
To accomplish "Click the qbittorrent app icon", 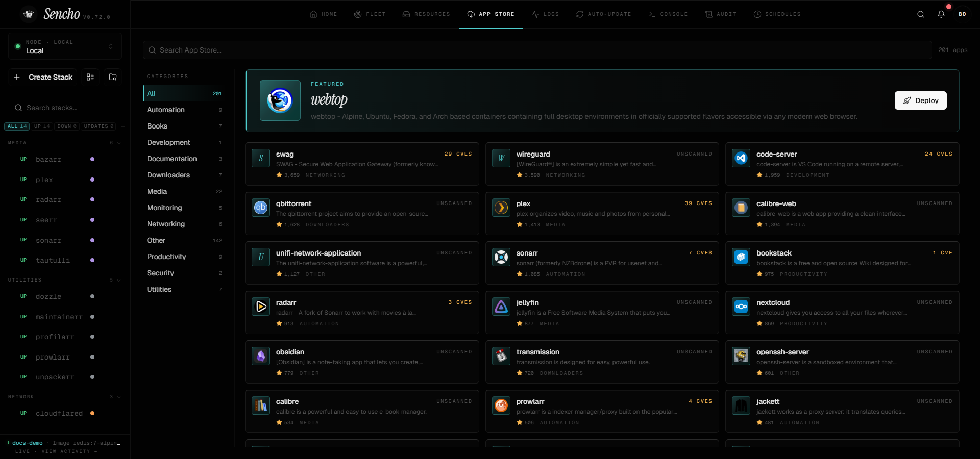I will (x=261, y=208).
